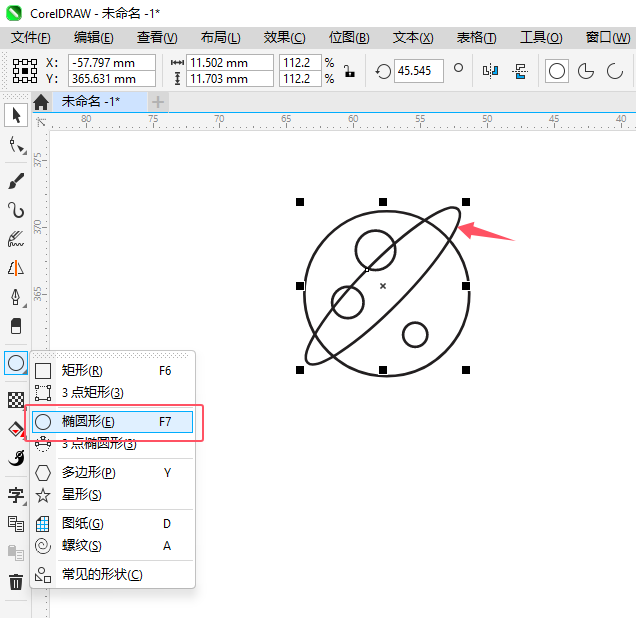Open the 文件(F) menu

click(30, 38)
